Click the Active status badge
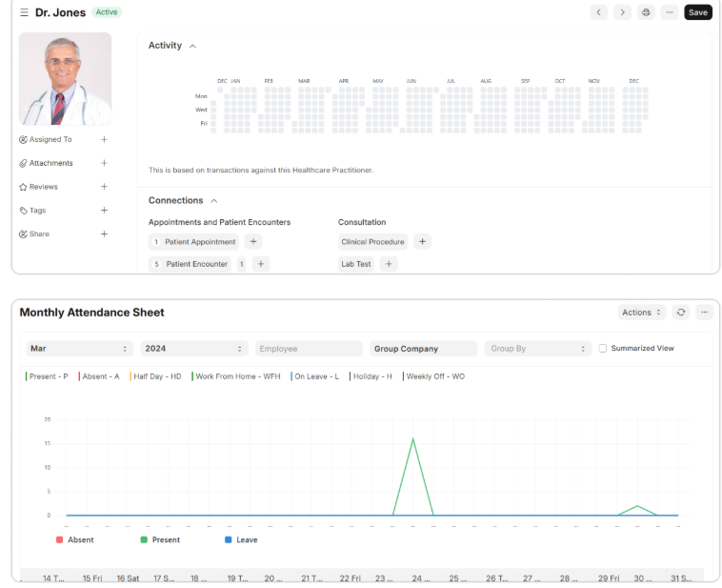Viewport: 722px width, 588px height. (107, 12)
